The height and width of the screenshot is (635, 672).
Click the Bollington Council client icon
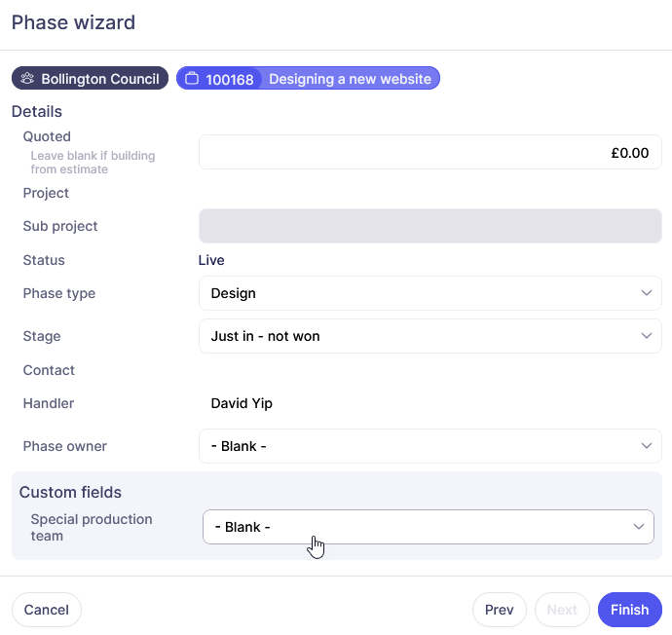27,79
